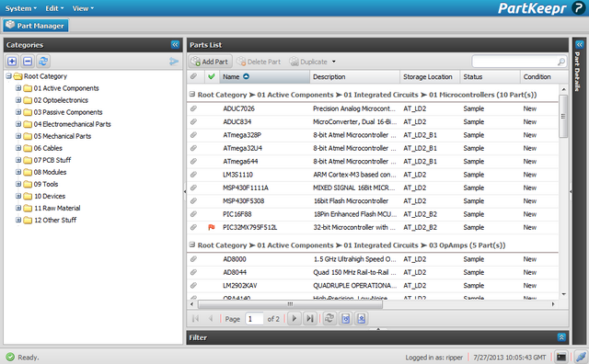589x364 pixels.
Task: Click the Delete Part button
Action: [x=259, y=62]
